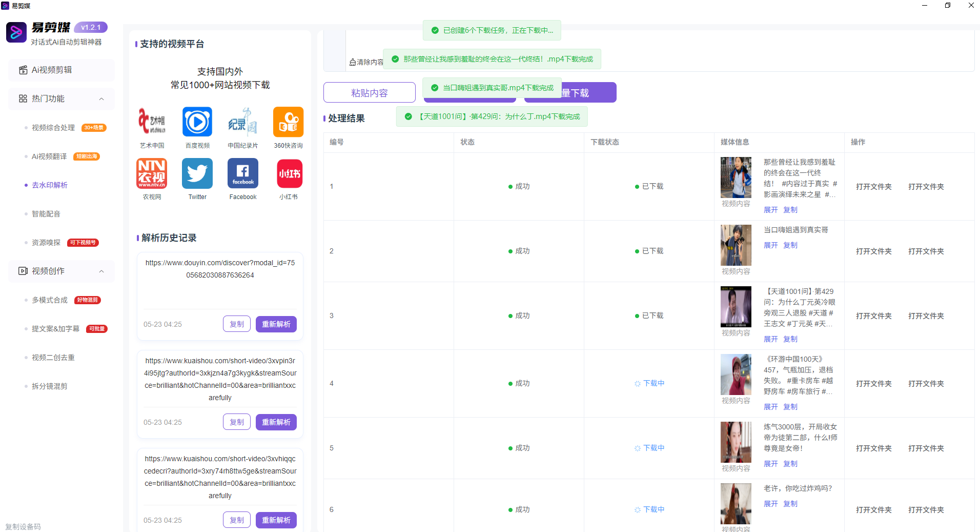Click the Ai视频剪辑 sidebar icon
The image size is (980, 532).
23,70
